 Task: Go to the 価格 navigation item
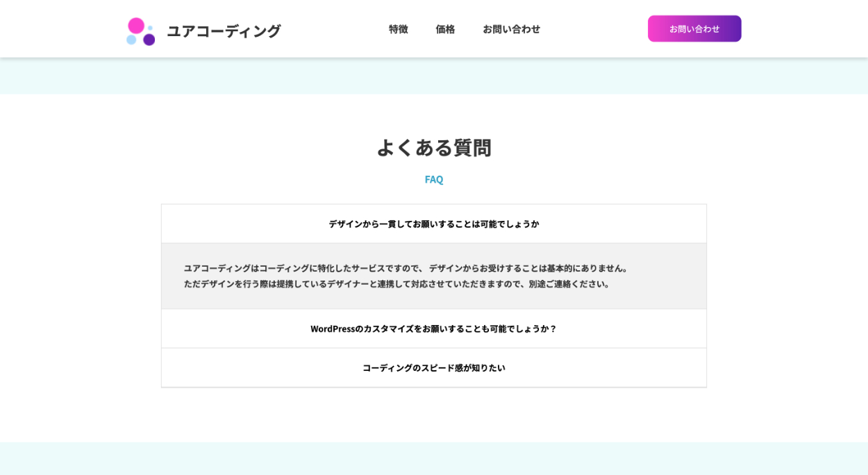pyautogui.click(x=445, y=29)
